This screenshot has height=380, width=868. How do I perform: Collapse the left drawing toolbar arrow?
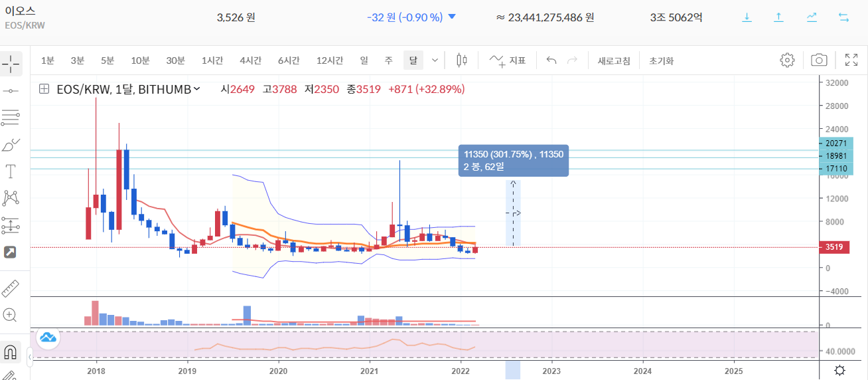click(29, 358)
